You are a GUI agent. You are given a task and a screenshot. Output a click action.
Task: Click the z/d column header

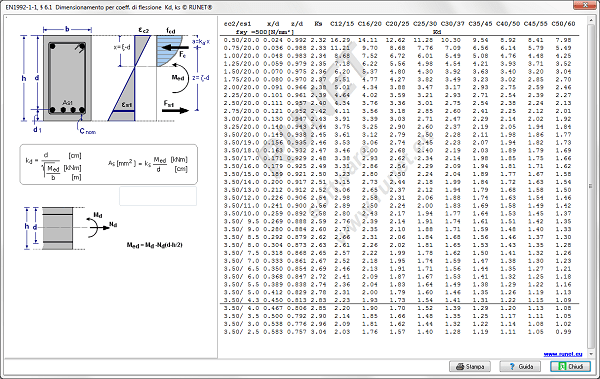coord(297,24)
